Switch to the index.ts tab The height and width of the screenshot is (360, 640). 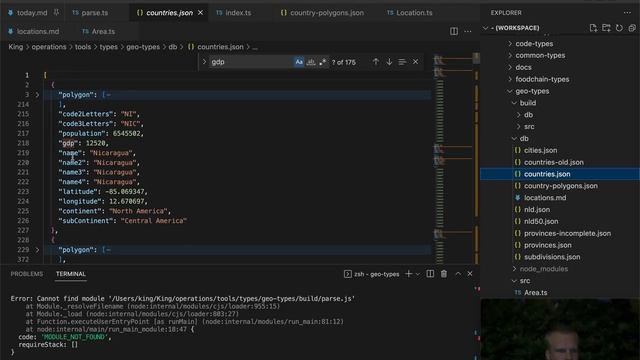coord(238,13)
